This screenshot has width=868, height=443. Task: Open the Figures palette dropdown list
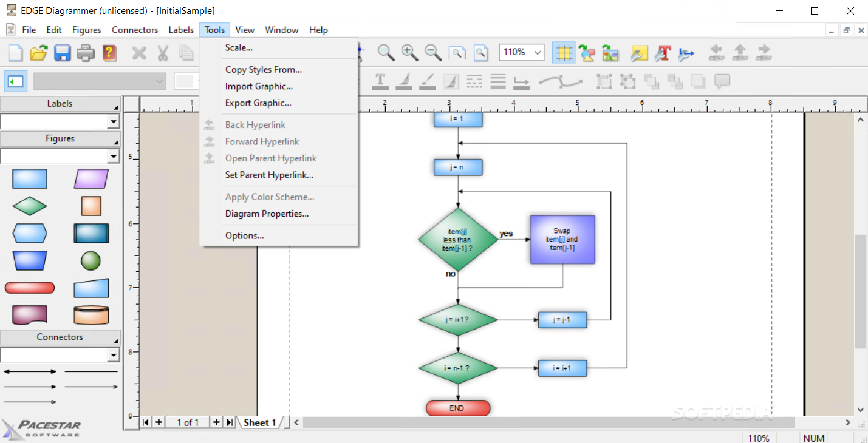pyautogui.click(x=113, y=157)
